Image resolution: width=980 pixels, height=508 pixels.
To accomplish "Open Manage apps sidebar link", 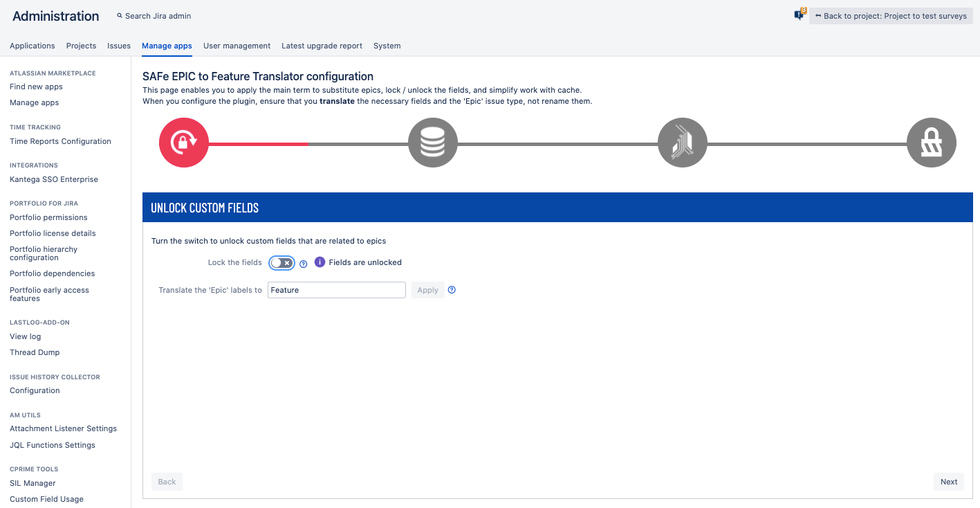I will (x=34, y=102).
